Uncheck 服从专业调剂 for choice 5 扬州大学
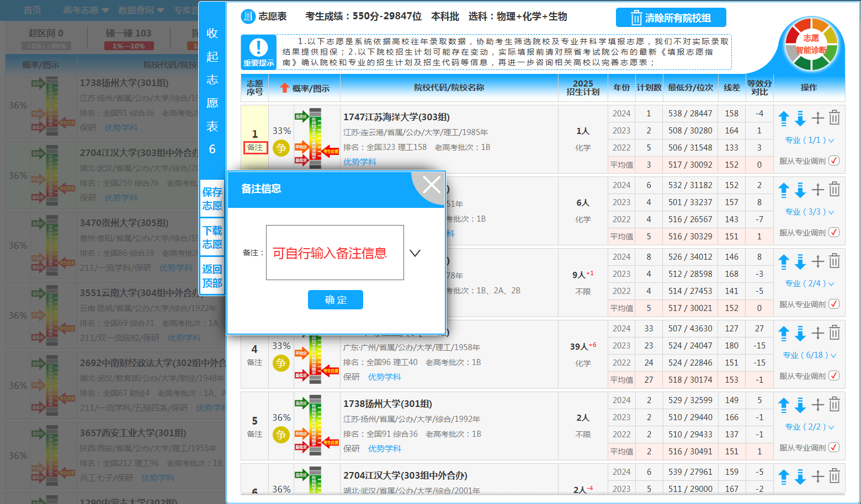The height and width of the screenshot is (504, 861). tap(834, 447)
